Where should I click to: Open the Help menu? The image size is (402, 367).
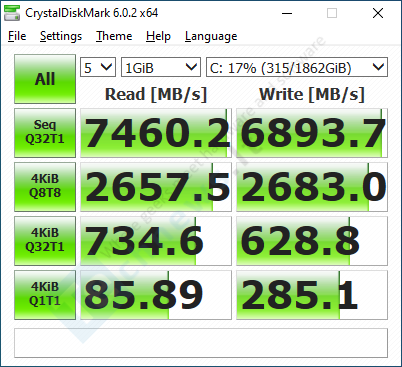(x=158, y=36)
